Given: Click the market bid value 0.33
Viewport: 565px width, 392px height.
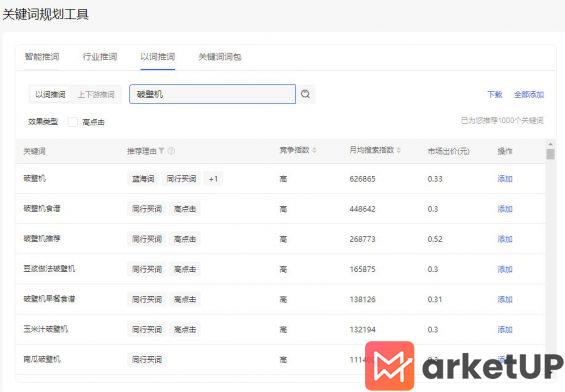Looking at the screenshot, I should 435,179.
